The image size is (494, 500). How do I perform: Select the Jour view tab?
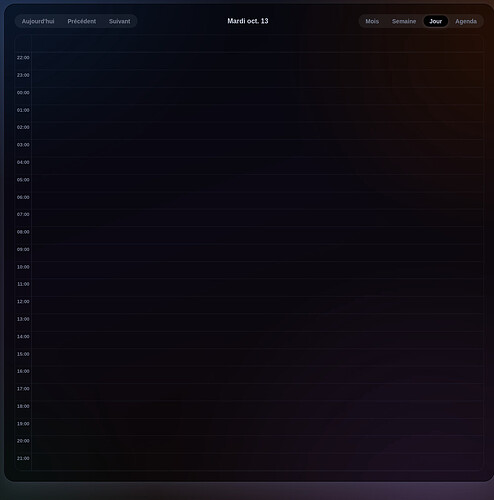[436, 21]
